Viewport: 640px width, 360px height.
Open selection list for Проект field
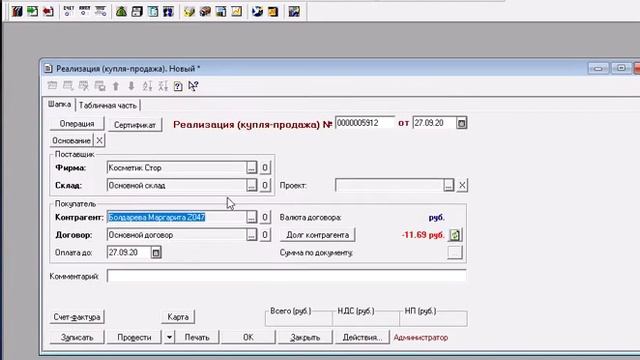pyautogui.click(x=449, y=185)
